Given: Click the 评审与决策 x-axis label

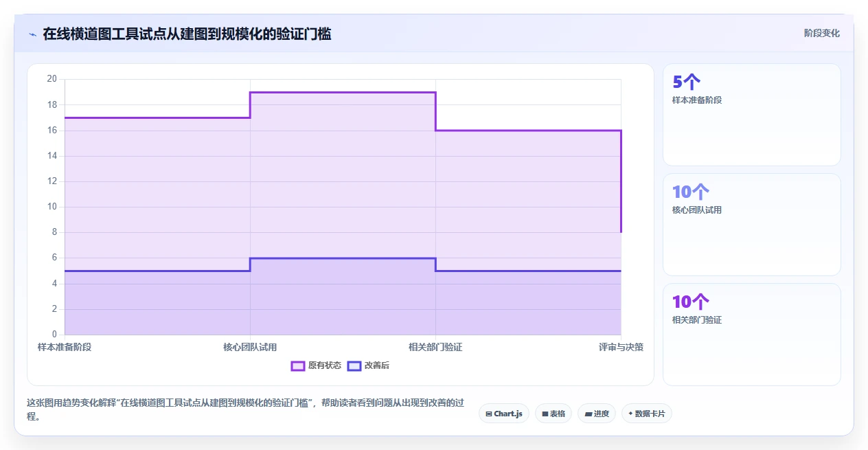Looking at the screenshot, I should point(621,347).
